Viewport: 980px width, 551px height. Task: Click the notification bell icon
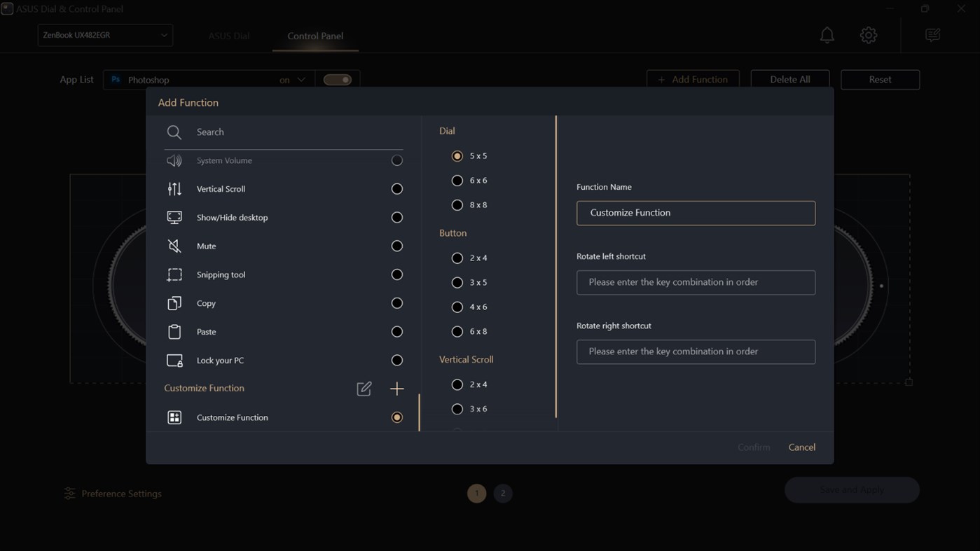(827, 34)
